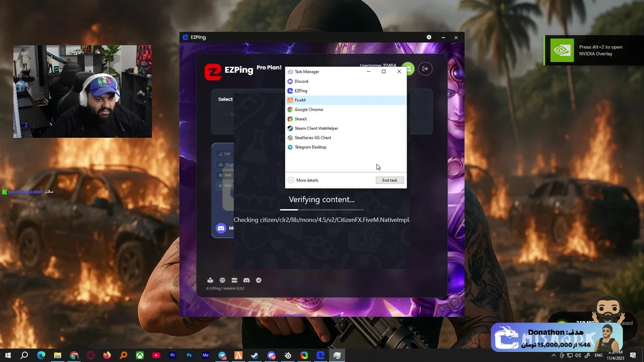Open Firefox from taskbar

tap(107, 355)
